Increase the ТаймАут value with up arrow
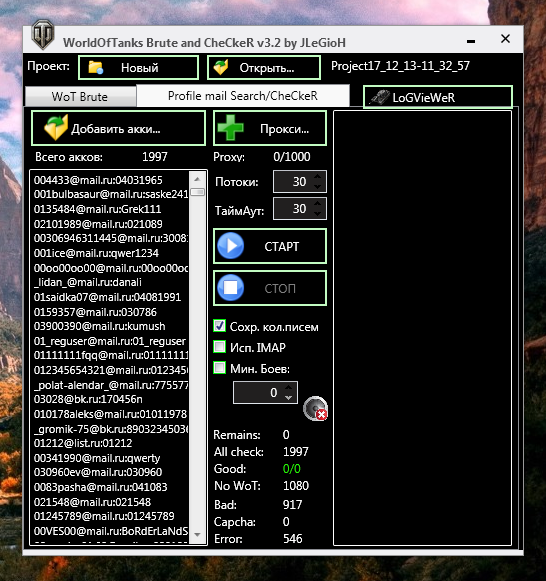This screenshot has height=581, width=546. point(317,204)
